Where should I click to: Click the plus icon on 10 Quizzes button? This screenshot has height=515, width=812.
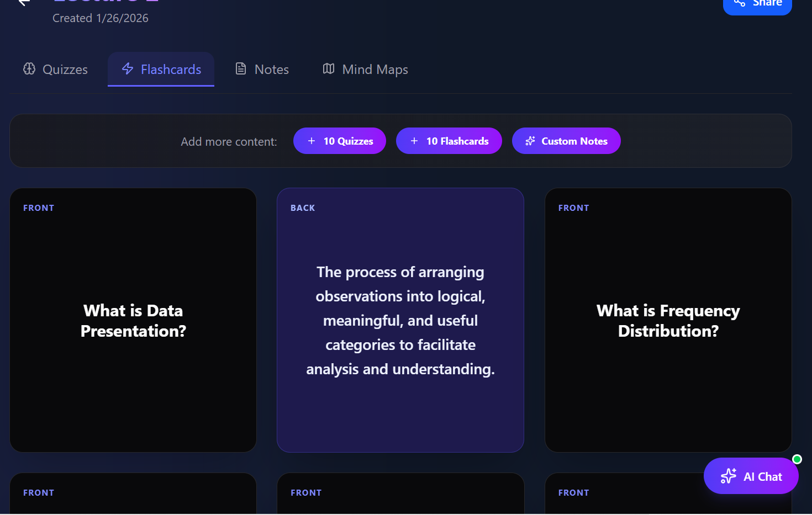pos(311,141)
